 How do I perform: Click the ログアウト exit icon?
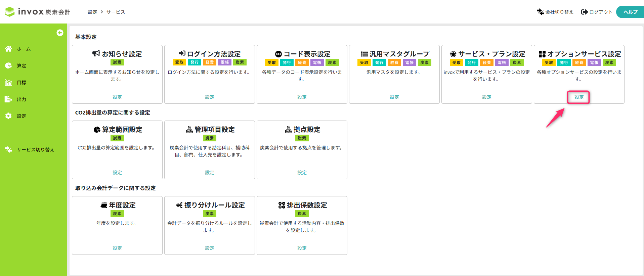click(x=585, y=12)
